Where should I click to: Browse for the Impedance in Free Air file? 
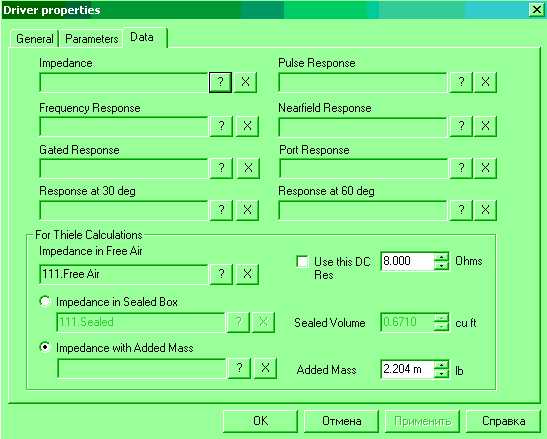pyautogui.click(x=221, y=274)
